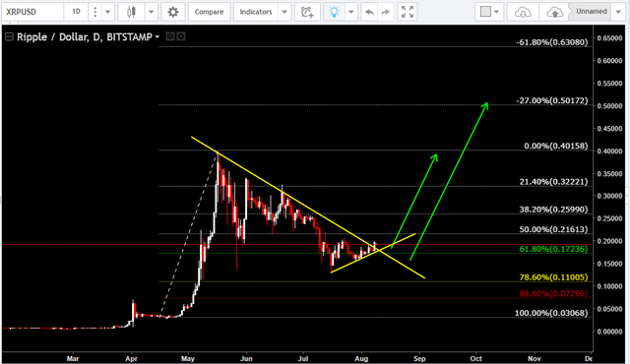Click the -61.80%(0.63080) Fibonacci label

point(551,42)
